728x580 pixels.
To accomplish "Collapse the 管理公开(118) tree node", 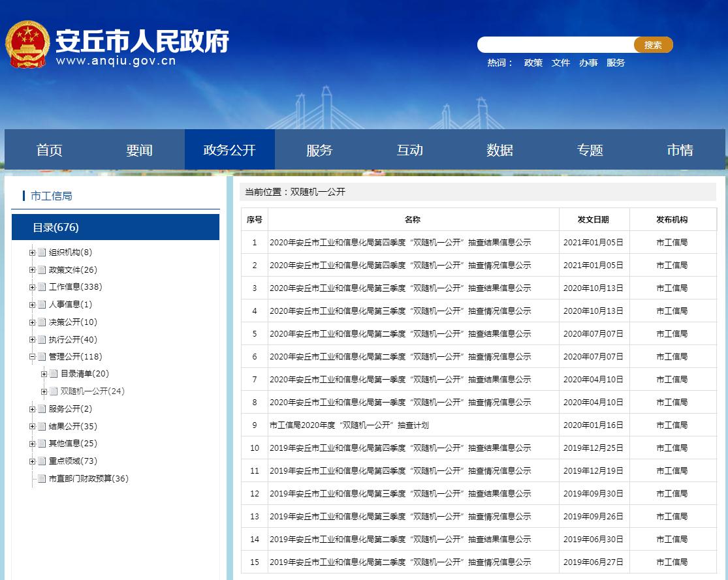I will tap(32, 358).
